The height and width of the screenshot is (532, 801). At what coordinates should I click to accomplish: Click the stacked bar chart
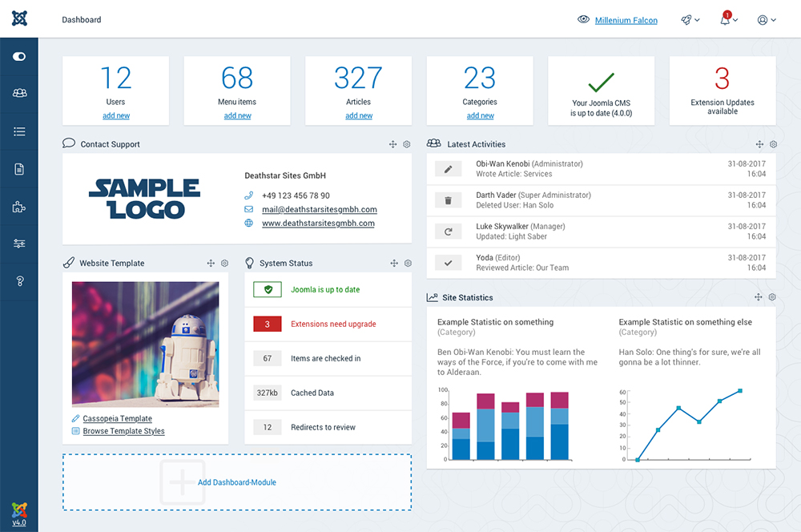click(x=505, y=425)
